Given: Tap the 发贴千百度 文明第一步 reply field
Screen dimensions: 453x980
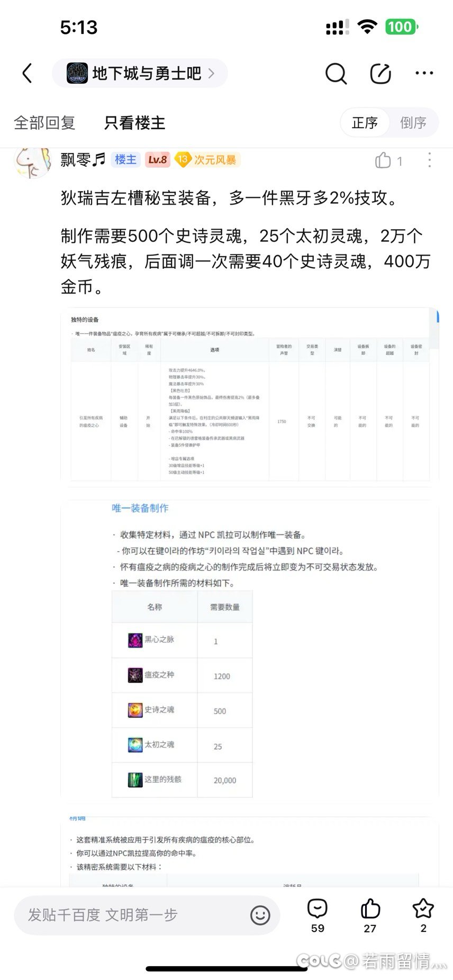Looking at the screenshot, I should click(147, 914).
